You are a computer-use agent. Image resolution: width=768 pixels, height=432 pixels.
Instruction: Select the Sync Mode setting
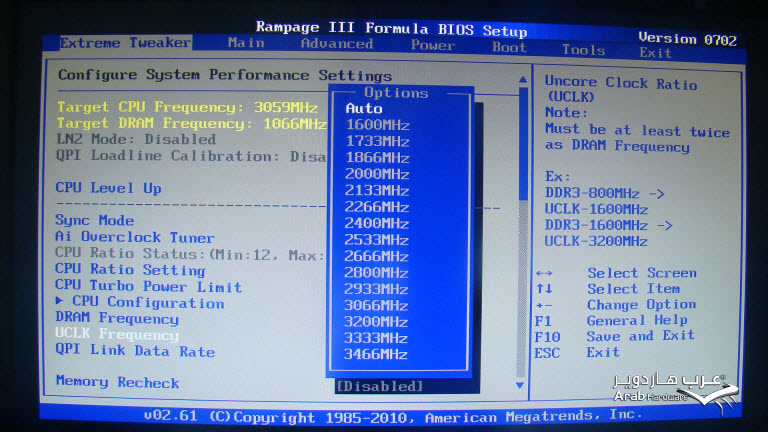tap(95, 220)
